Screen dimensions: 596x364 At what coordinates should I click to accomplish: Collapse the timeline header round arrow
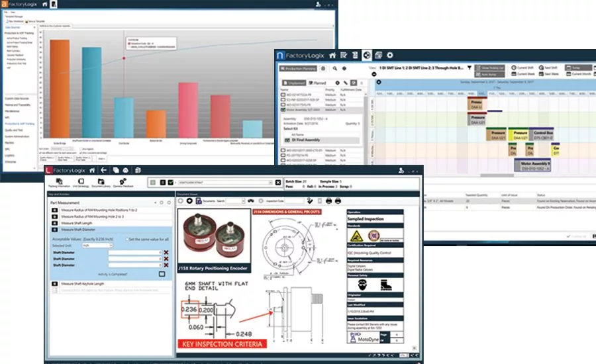point(379,82)
